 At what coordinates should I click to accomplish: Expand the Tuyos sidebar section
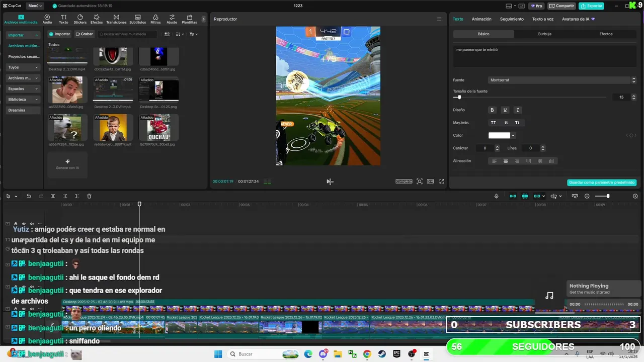[23, 67]
